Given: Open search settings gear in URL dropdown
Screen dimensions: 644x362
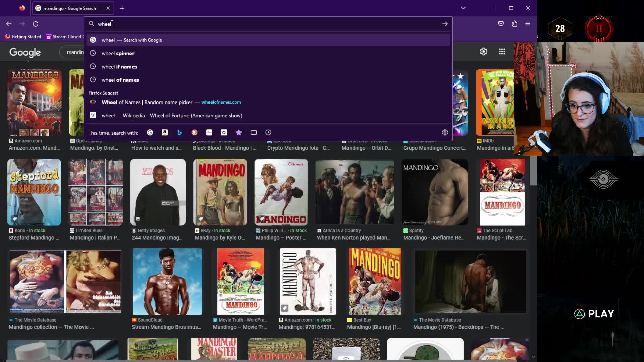Looking at the screenshot, I should click(445, 133).
